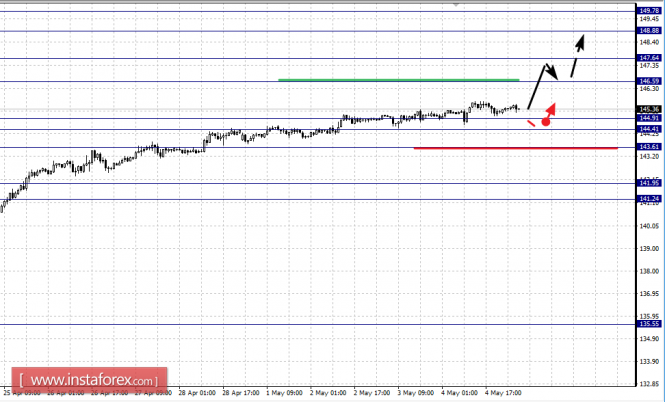Click the current price 145.36 label
This screenshot has height=402, width=665.
point(649,109)
